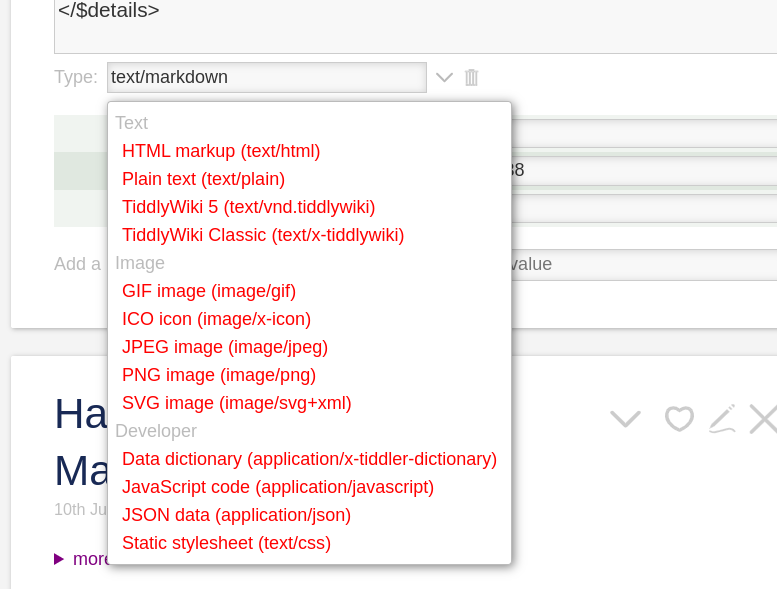Select ICO icon (image/x-icon) option
This screenshot has height=589, width=777.
click(x=216, y=319)
